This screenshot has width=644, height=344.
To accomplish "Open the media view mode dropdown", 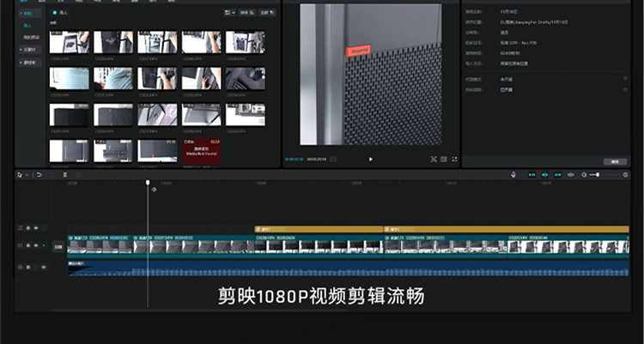I will click(x=229, y=13).
